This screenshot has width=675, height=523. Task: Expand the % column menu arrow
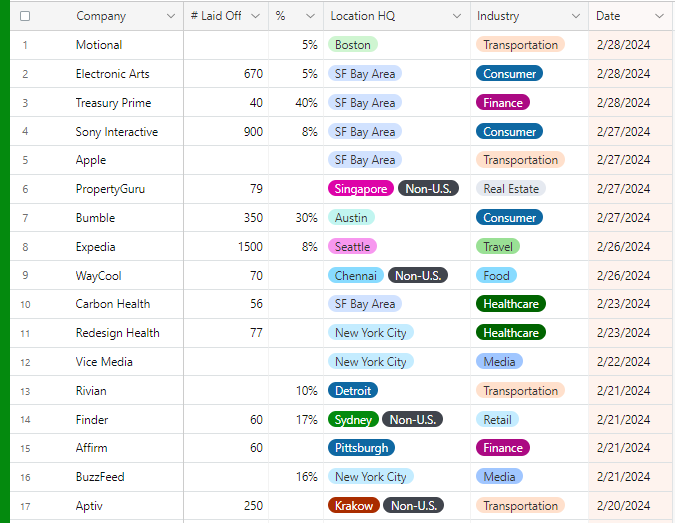click(310, 16)
